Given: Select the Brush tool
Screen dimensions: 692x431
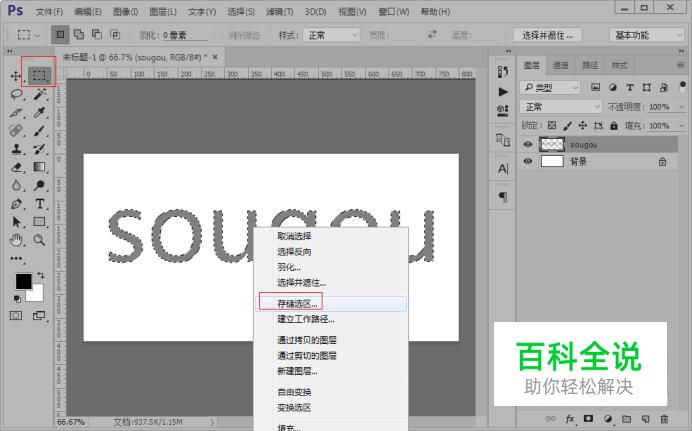Looking at the screenshot, I should pyautogui.click(x=40, y=131).
